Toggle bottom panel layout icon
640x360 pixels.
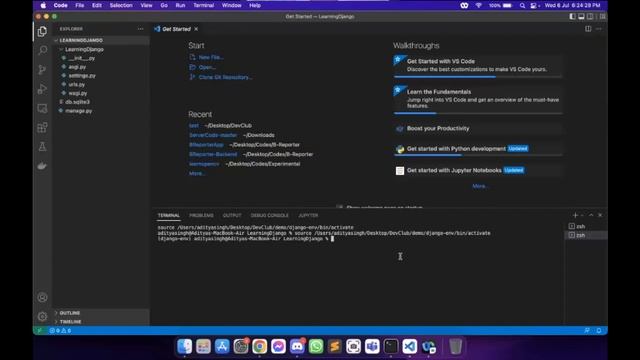(x=581, y=17)
